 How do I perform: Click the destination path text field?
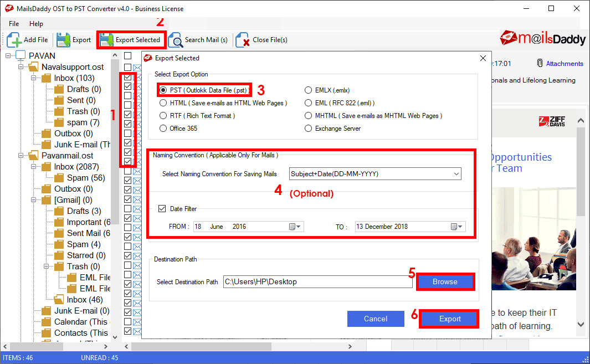click(317, 282)
